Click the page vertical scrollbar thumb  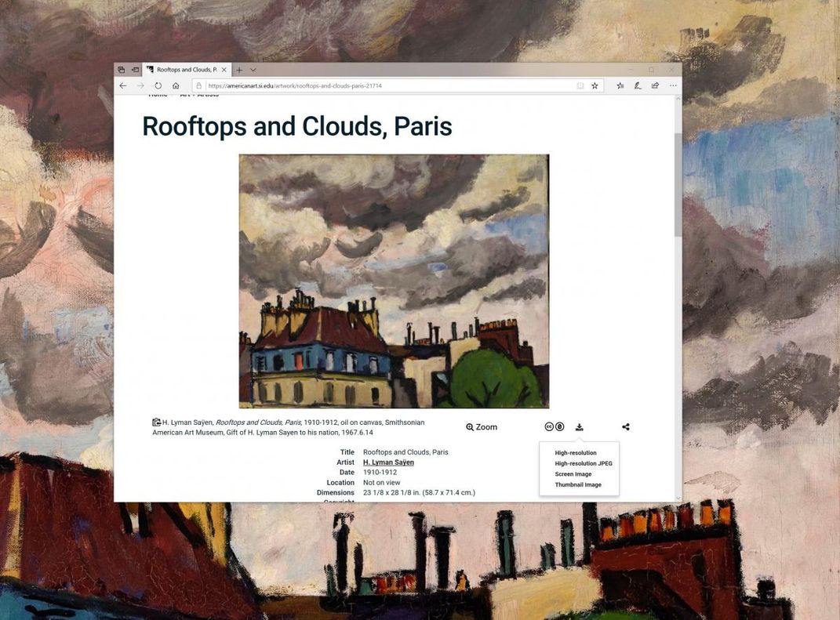point(678,185)
